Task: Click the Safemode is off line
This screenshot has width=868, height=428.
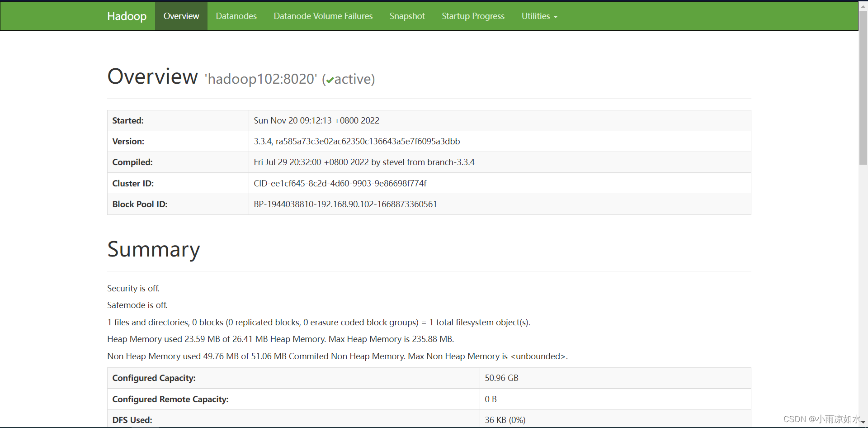Action: click(137, 305)
